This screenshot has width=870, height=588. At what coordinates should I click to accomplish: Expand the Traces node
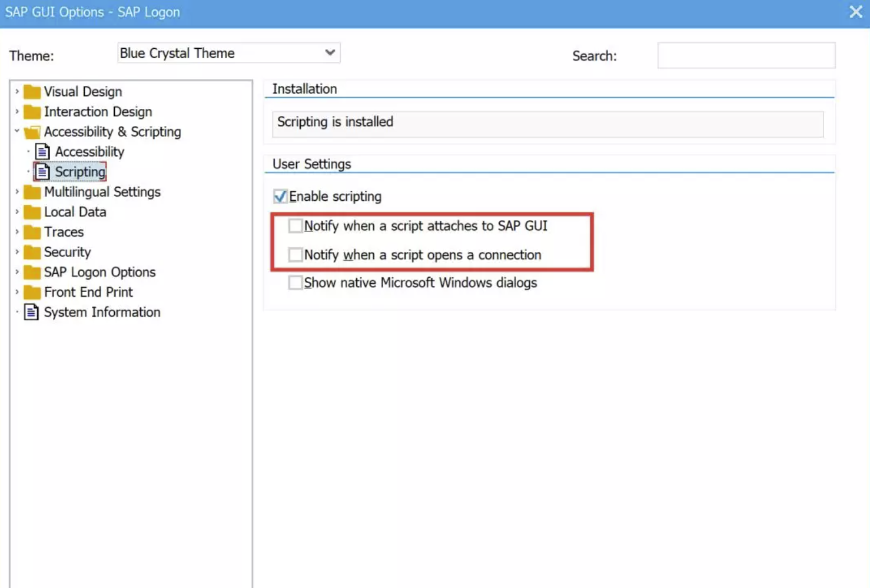(17, 231)
